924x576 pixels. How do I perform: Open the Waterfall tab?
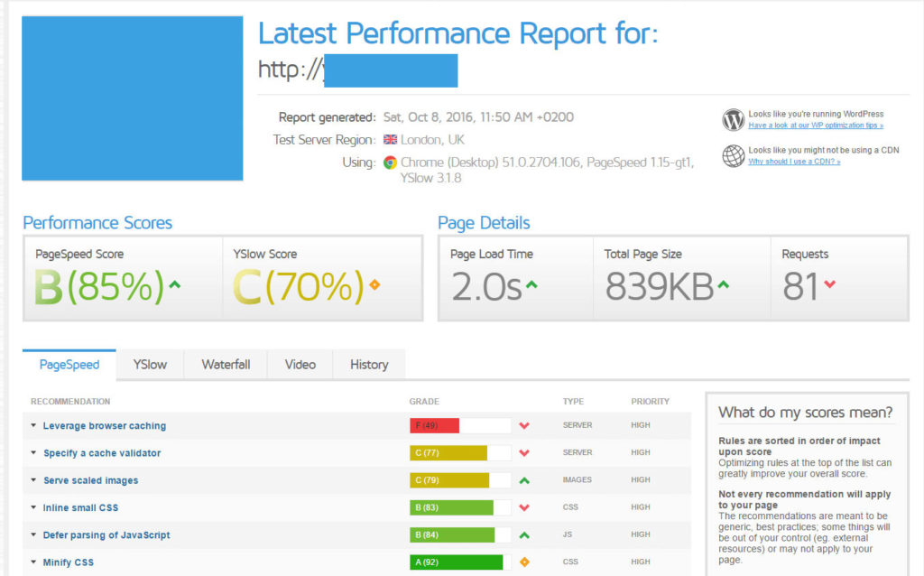coord(226,365)
